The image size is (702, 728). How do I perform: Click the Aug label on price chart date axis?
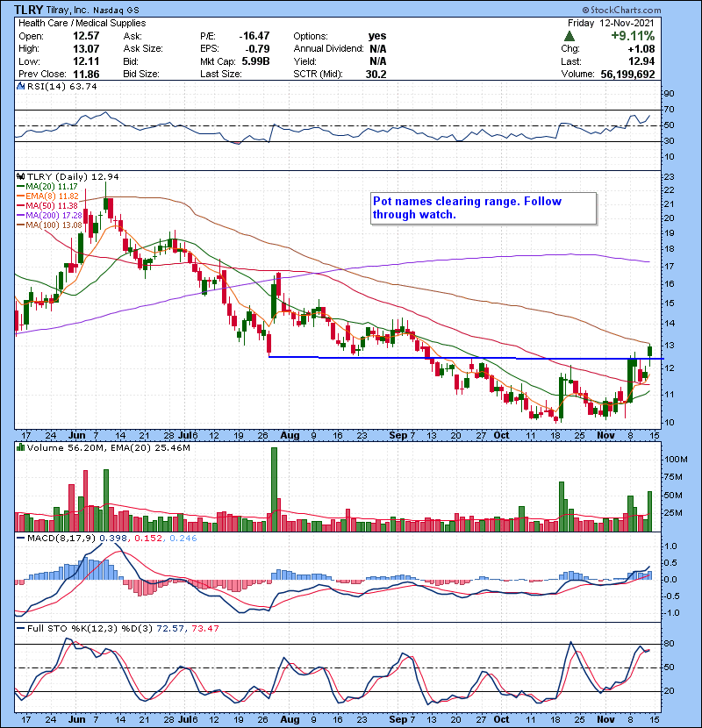pos(290,436)
